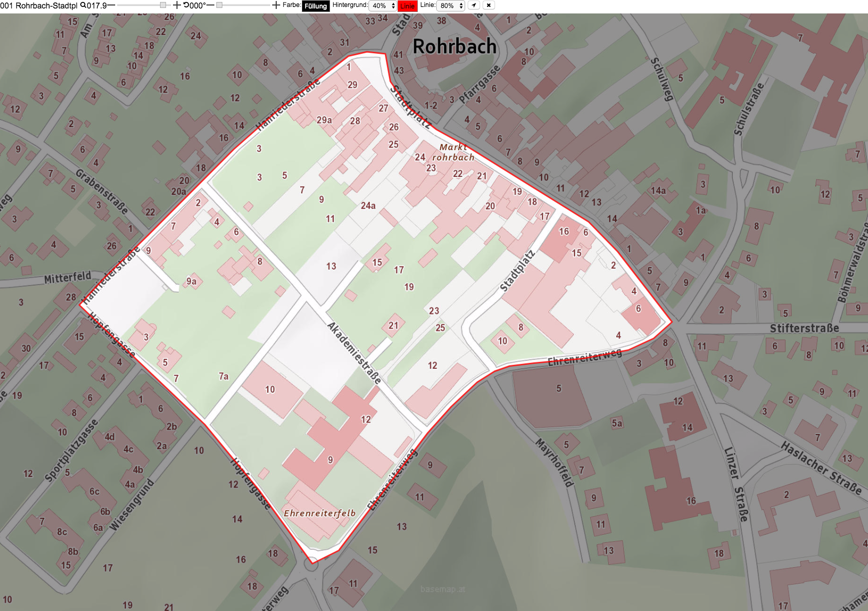Image resolution: width=868 pixels, height=611 pixels.
Task: Click the basemap.at attribution link
Action: (443, 589)
